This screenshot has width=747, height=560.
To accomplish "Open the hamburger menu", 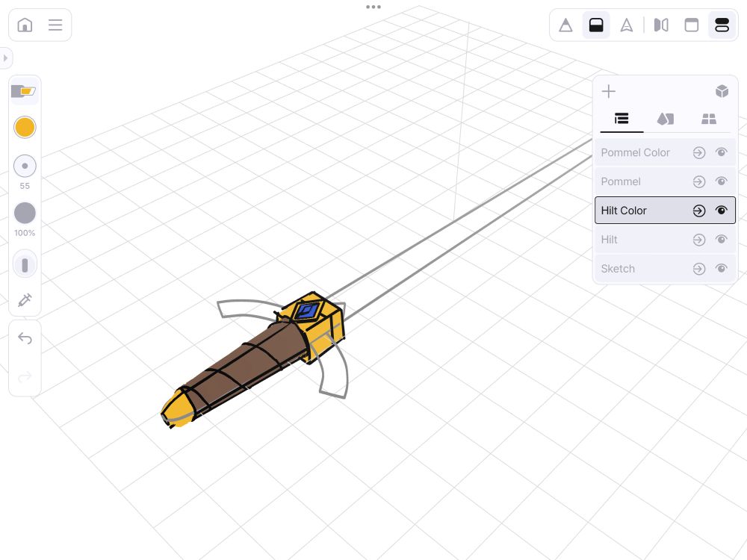I will point(55,25).
